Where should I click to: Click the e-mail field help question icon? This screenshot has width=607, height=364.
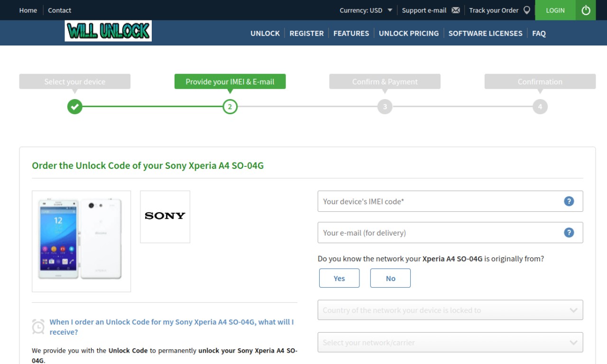(569, 233)
